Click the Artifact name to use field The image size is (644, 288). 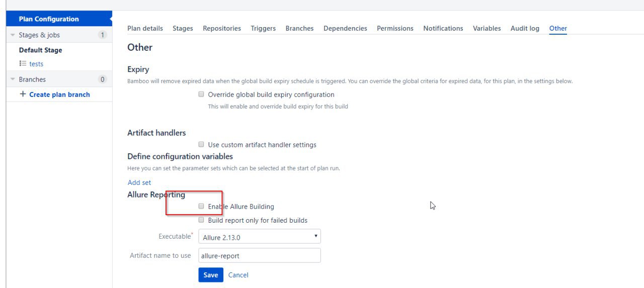point(260,255)
